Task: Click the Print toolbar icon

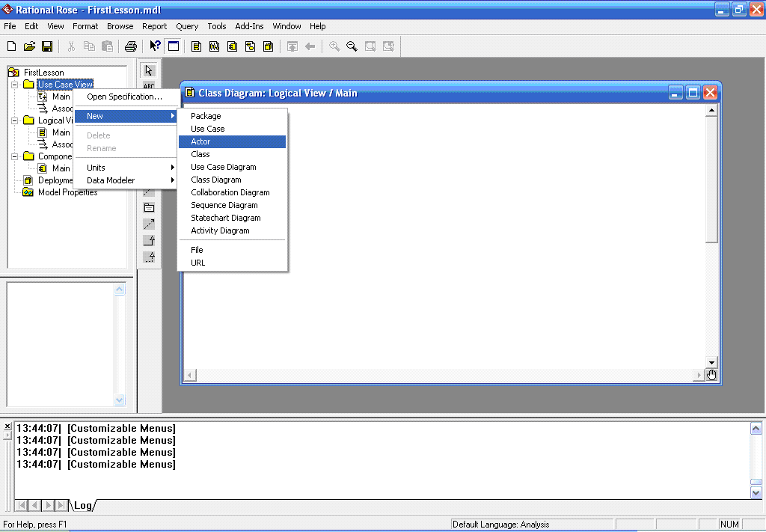Action: pos(130,46)
